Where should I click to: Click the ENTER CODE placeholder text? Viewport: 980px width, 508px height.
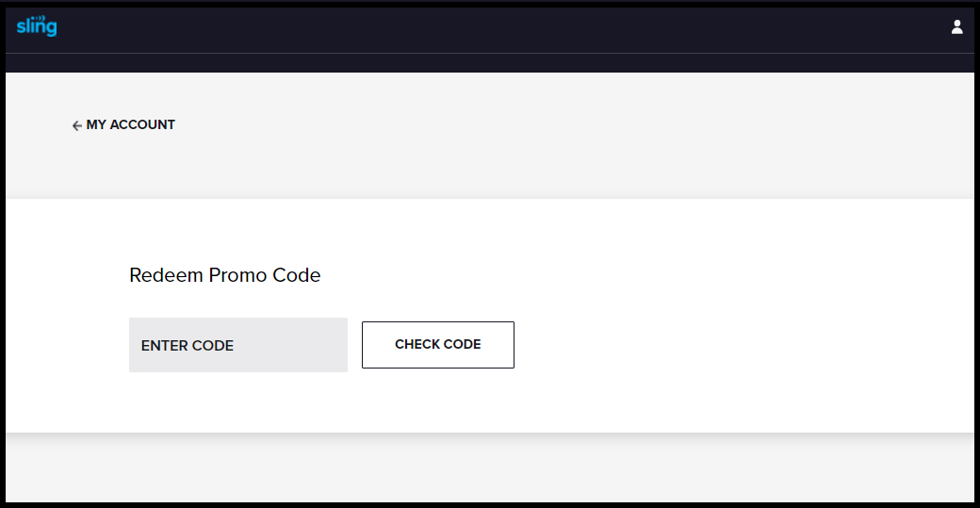pos(188,346)
